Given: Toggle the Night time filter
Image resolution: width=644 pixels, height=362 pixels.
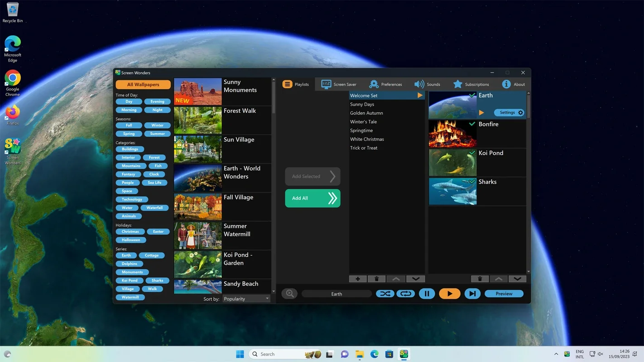Looking at the screenshot, I should [157, 110].
